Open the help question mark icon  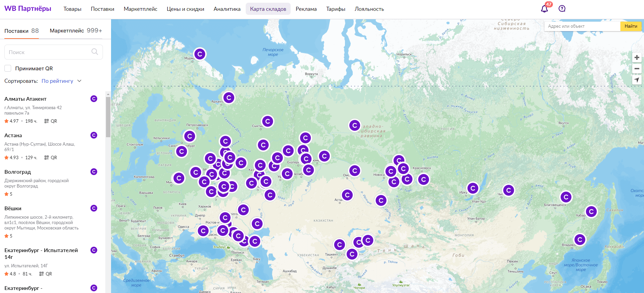(562, 9)
